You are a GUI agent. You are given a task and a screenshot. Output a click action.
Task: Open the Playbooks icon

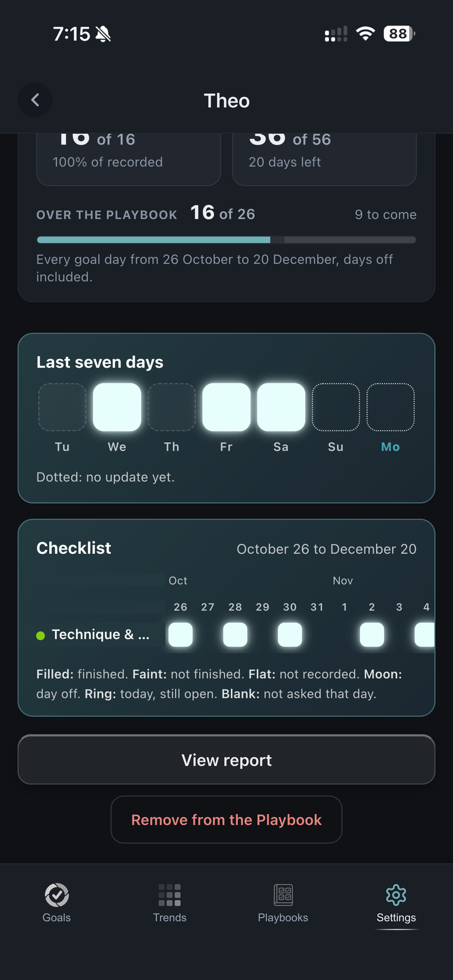coord(283,895)
